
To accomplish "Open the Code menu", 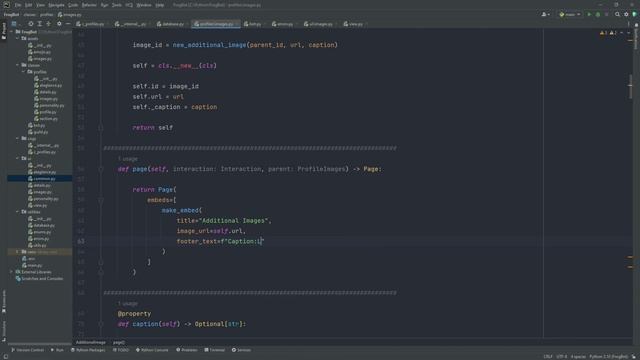I will pos(73,5).
